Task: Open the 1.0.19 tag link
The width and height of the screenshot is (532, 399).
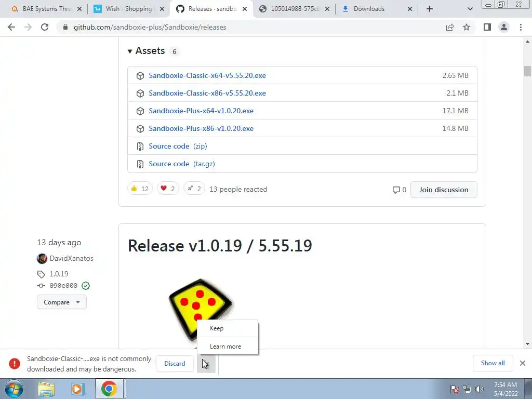Action: click(59, 274)
